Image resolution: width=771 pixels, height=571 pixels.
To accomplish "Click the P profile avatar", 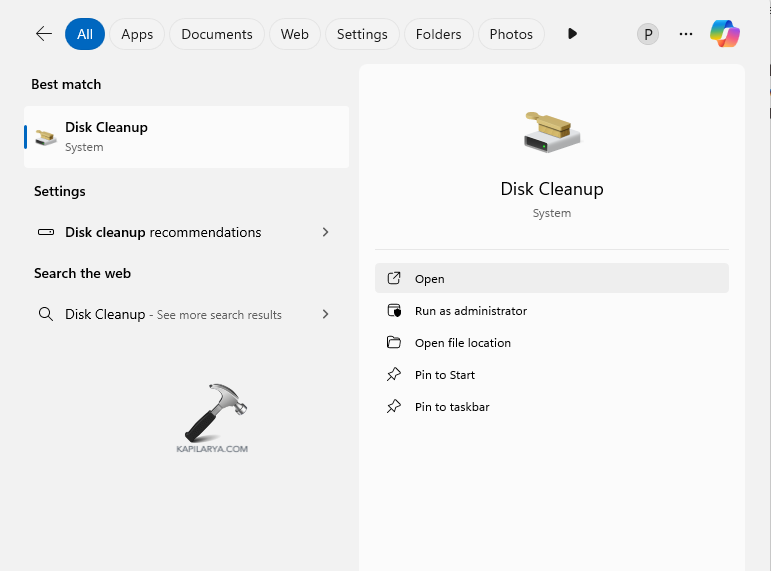I will click(x=648, y=34).
